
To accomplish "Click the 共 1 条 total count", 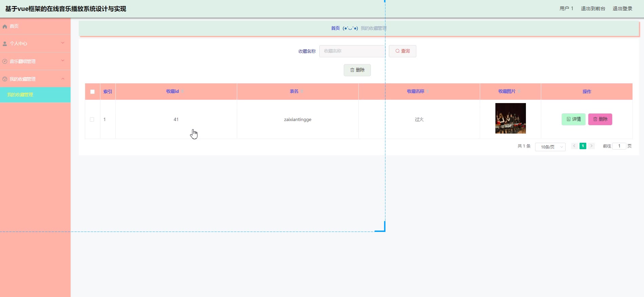I will (524, 146).
